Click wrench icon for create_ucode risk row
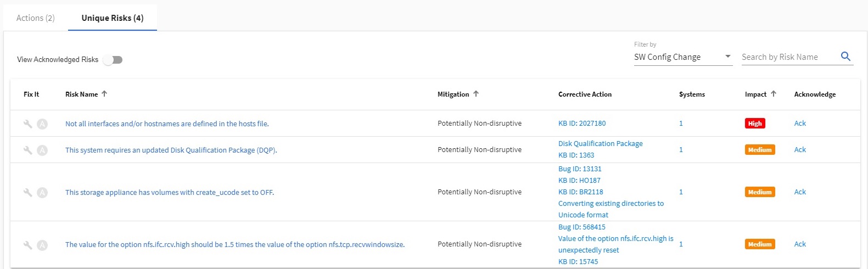868x269 pixels. [x=27, y=192]
